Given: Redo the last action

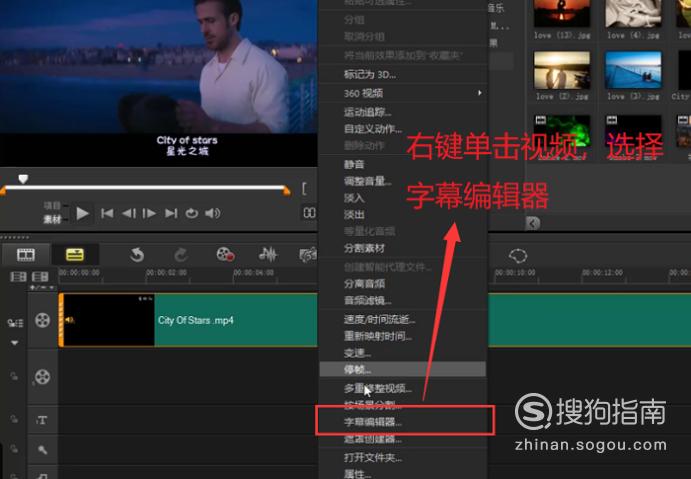Looking at the screenshot, I should (x=181, y=255).
